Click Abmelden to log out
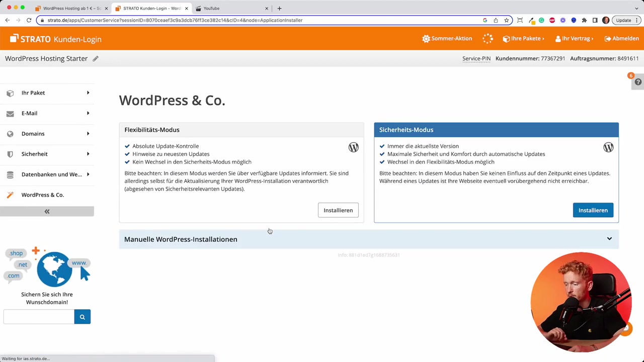 [621, 38]
